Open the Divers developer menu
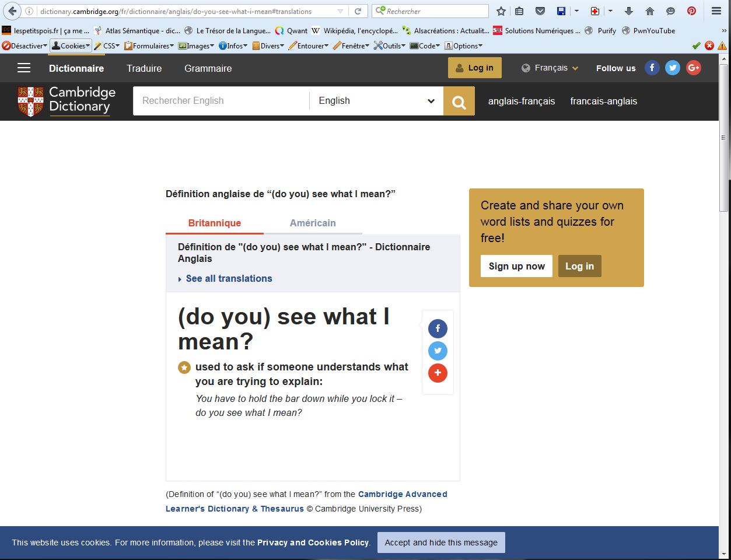The height and width of the screenshot is (560, 731). click(268, 45)
